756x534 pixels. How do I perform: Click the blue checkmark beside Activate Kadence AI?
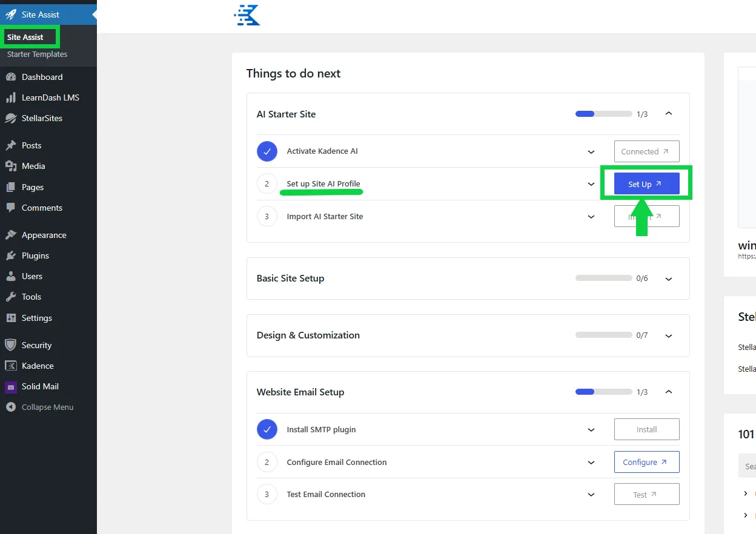267,151
